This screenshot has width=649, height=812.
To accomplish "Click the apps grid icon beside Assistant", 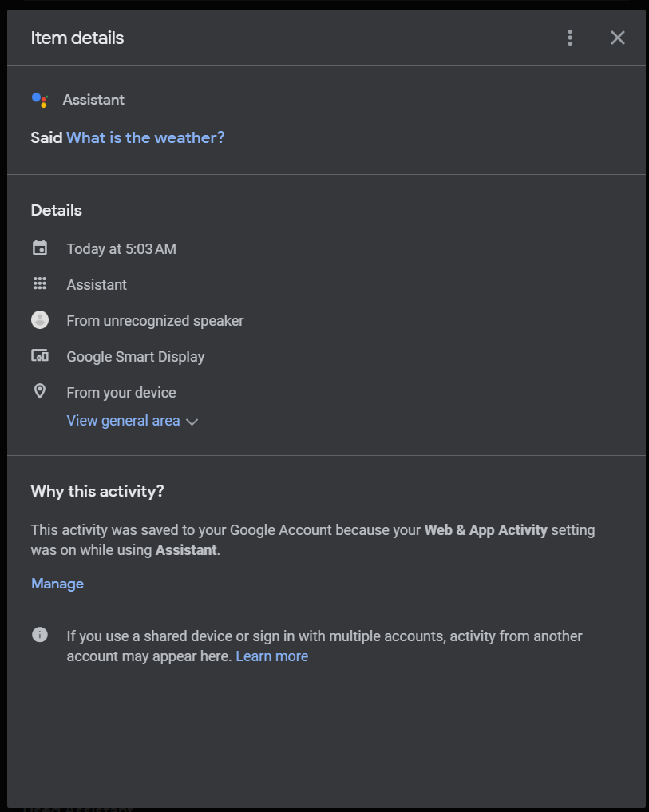I will tap(40, 284).
